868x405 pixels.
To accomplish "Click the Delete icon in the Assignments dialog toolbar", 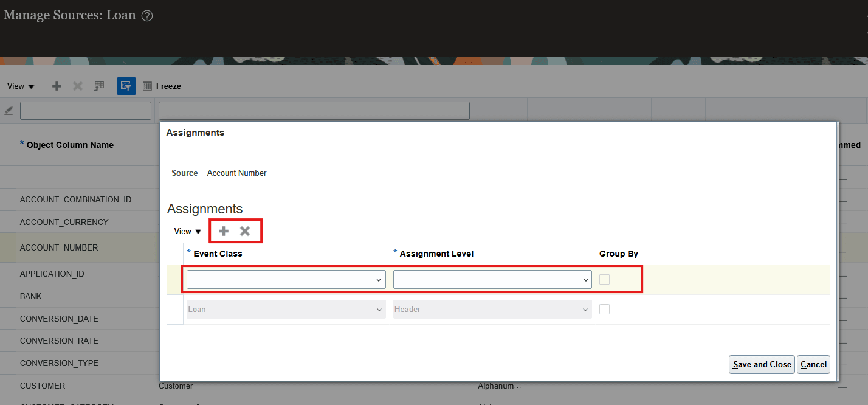I will [245, 231].
